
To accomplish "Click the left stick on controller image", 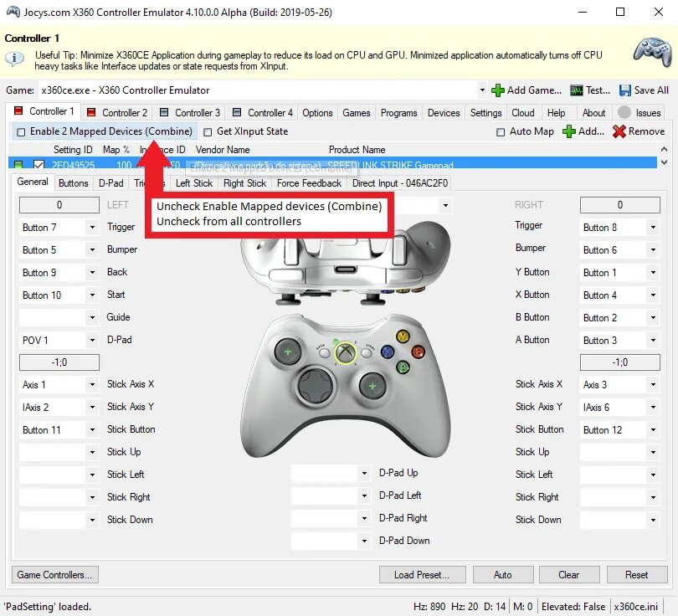I will [x=288, y=352].
